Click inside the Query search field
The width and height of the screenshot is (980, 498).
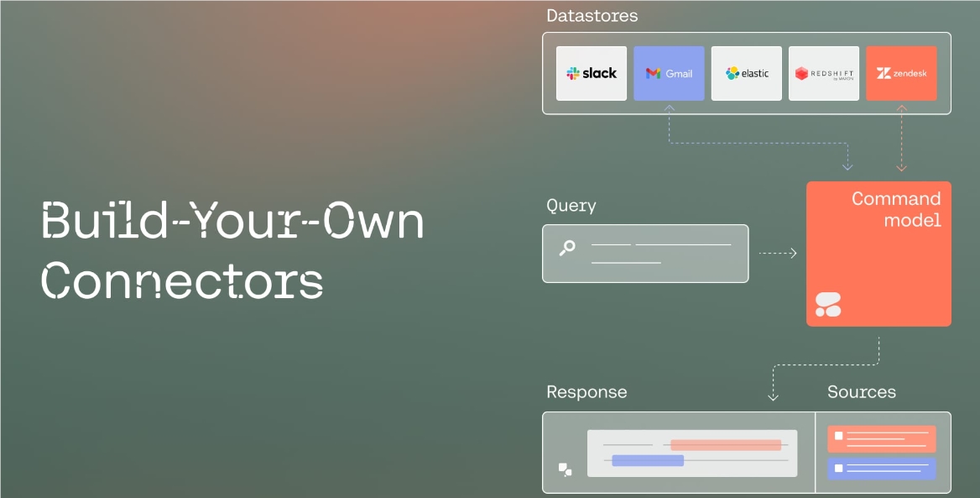[645, 254]
